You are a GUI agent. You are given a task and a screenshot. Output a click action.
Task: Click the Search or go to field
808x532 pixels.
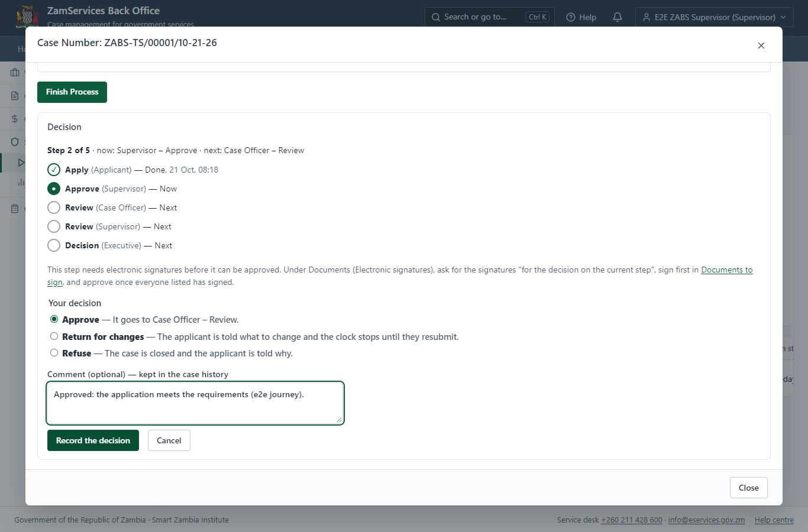tap(489, 17)
